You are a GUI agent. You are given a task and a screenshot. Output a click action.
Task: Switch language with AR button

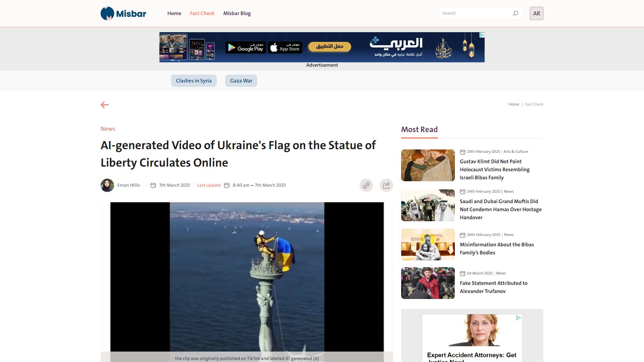click(x=537, y=13)
